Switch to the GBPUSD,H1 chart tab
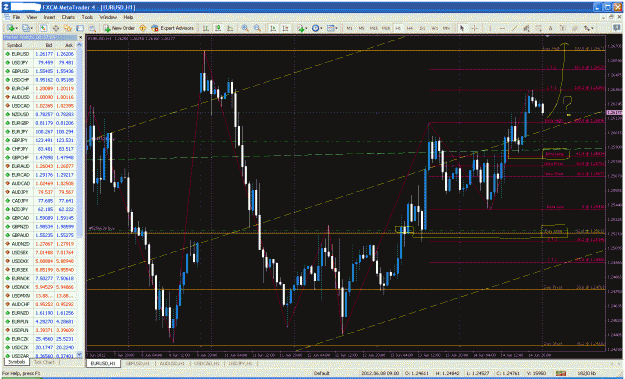Screen dimensions: 625x379 click(x=137, y=363)
